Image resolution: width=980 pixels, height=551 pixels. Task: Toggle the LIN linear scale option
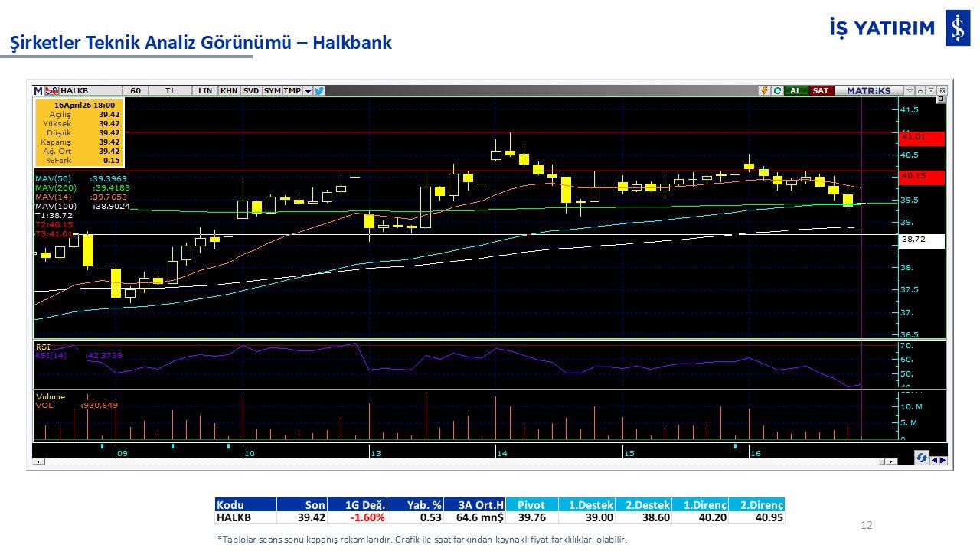(x=205, y=90)
